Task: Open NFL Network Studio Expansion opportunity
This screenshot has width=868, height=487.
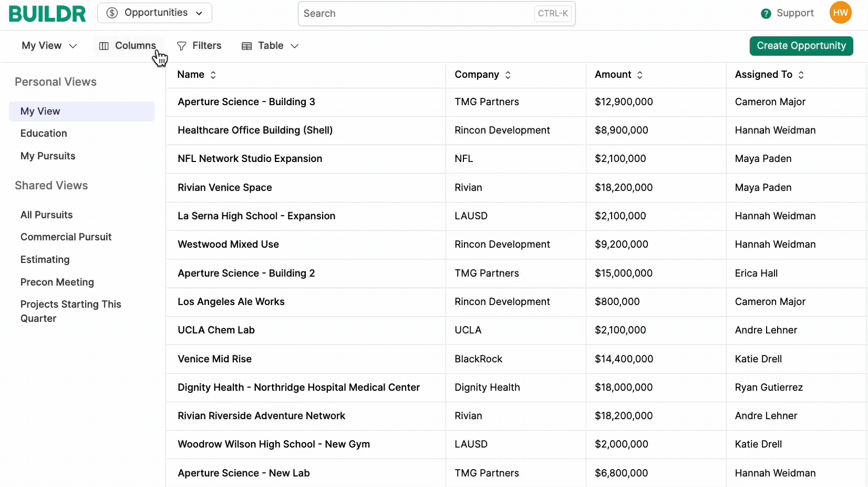Action: coord(250,159)
